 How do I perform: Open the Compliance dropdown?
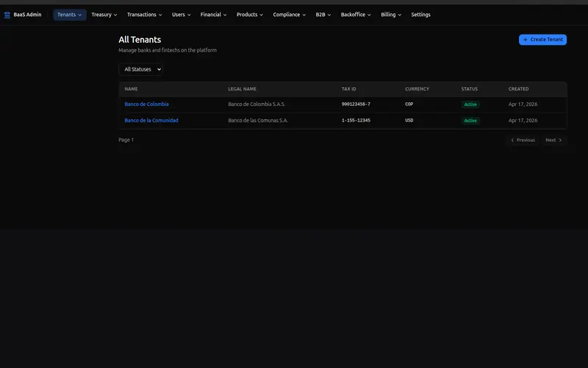(x=289, y=15)
